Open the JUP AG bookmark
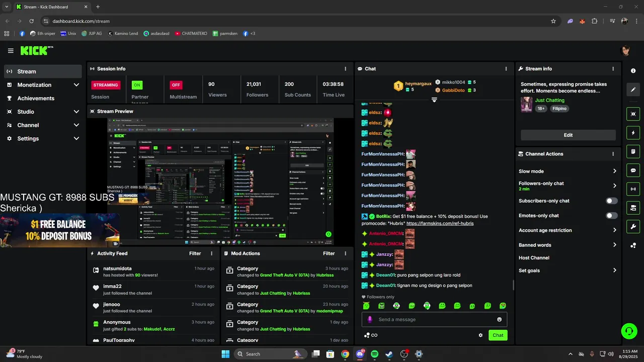This screenshot has height=362, width=644. [92, 34]
